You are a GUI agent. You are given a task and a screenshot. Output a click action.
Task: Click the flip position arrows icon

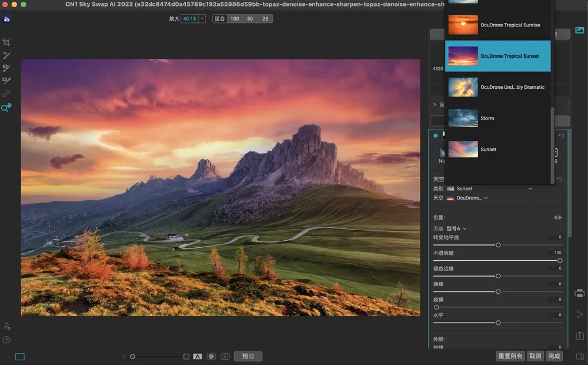click(558, 218)
